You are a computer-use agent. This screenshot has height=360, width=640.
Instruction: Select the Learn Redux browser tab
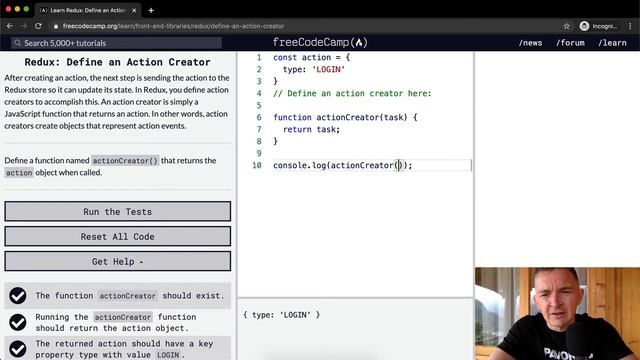pyautogui.click(x=87, y=10)
